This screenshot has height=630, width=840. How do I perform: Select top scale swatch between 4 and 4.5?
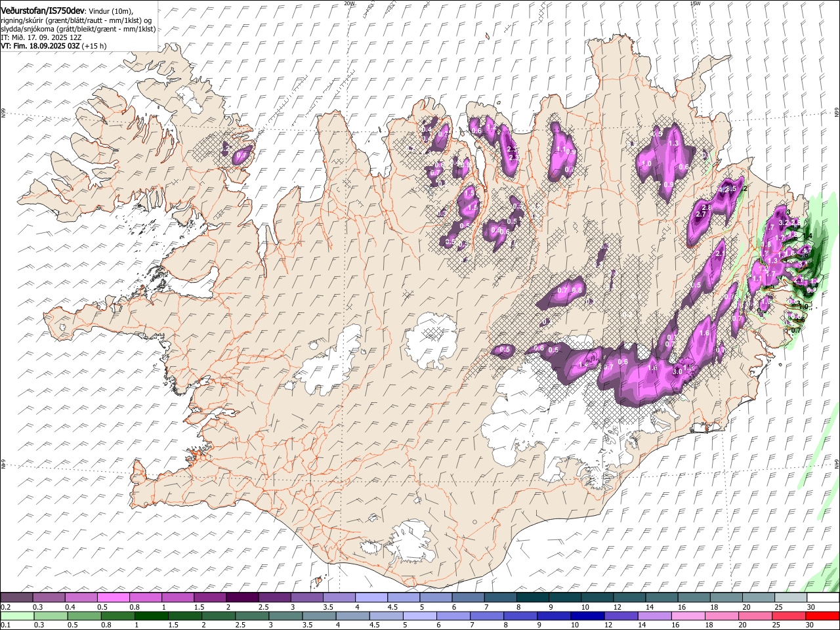pyautogui.click(x=371, y=598)
